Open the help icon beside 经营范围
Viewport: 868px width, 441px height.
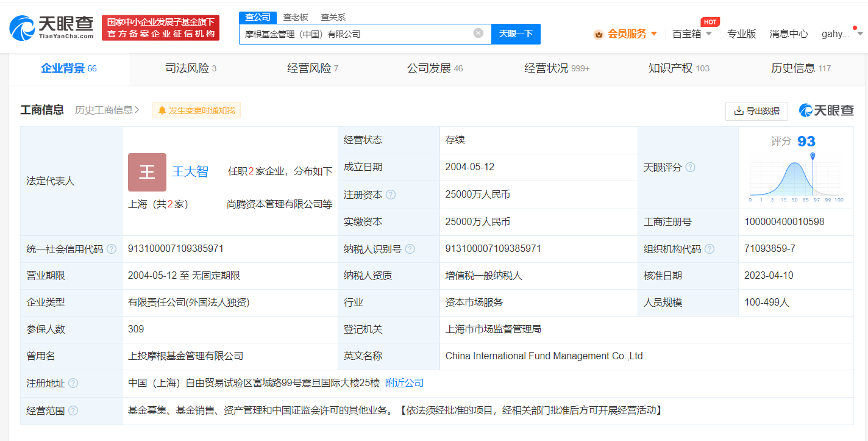[x=73, y=411]
